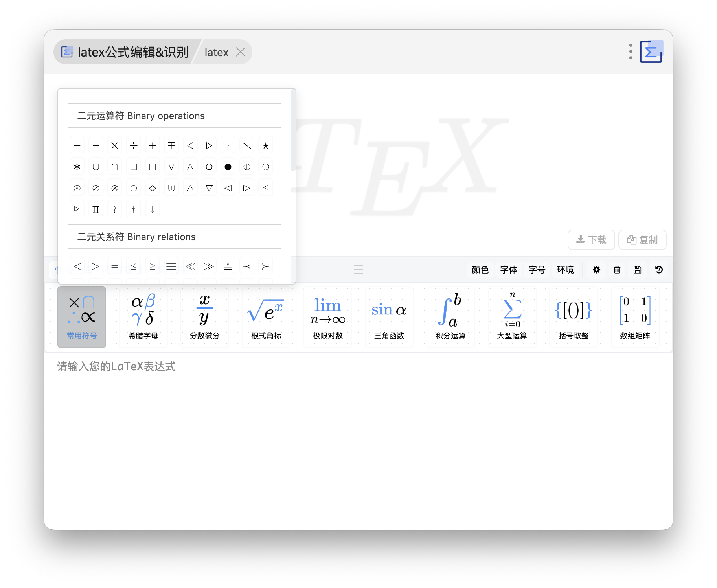This screenshot has height=588, width=717.
Task: Insert the division ÷ symbol
Action: 134,146
